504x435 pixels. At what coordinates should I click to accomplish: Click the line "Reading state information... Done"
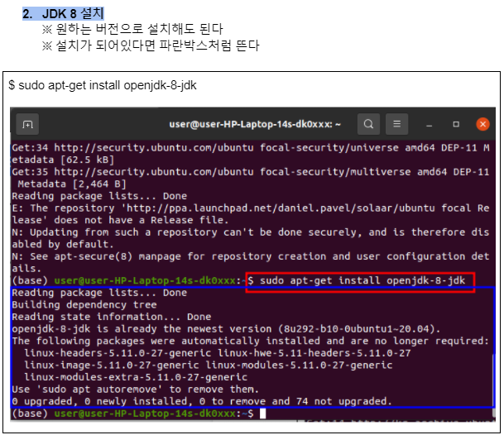[x=111, y=317]
